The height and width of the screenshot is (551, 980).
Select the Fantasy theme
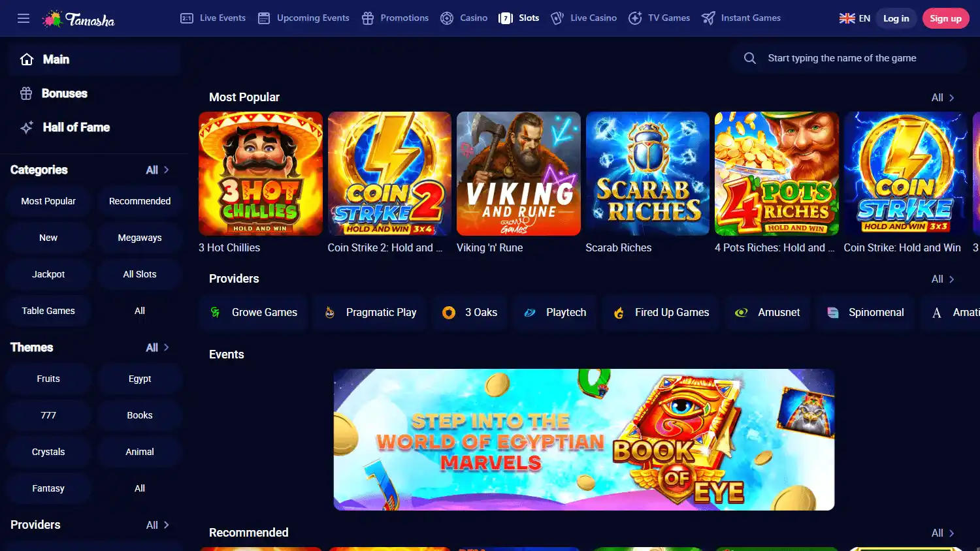(48, 488)
